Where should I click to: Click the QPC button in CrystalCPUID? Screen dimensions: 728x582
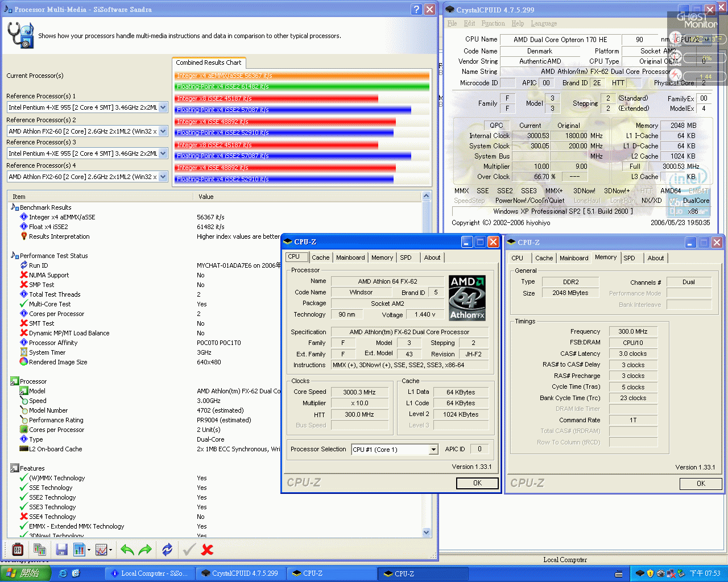click(x=497, y=126)
